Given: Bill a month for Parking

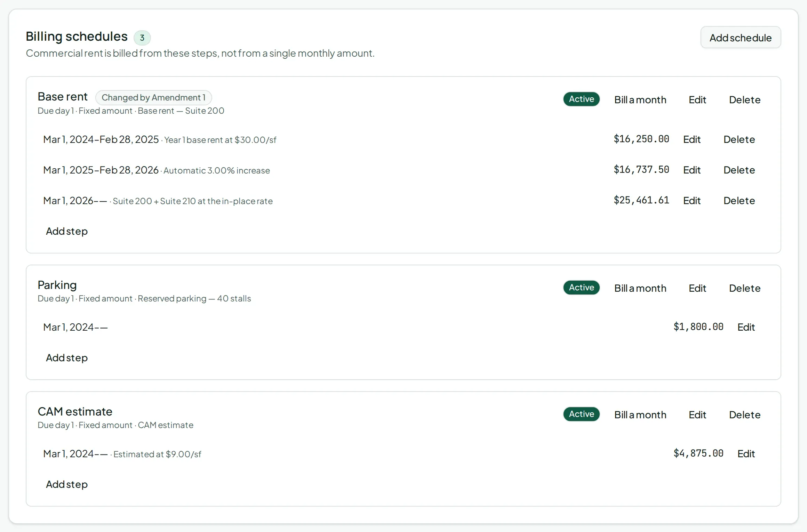Looking at the screenshot, I should coord(640,288).
